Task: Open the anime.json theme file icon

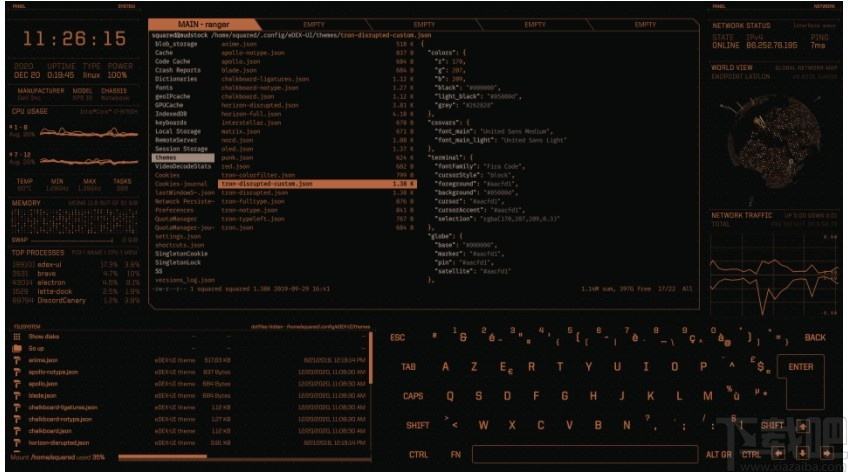Action: 17,360
